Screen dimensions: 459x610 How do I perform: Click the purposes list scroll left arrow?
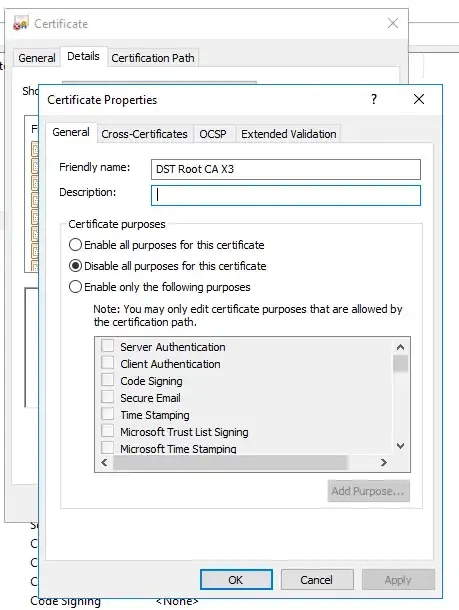pos(104,463)
